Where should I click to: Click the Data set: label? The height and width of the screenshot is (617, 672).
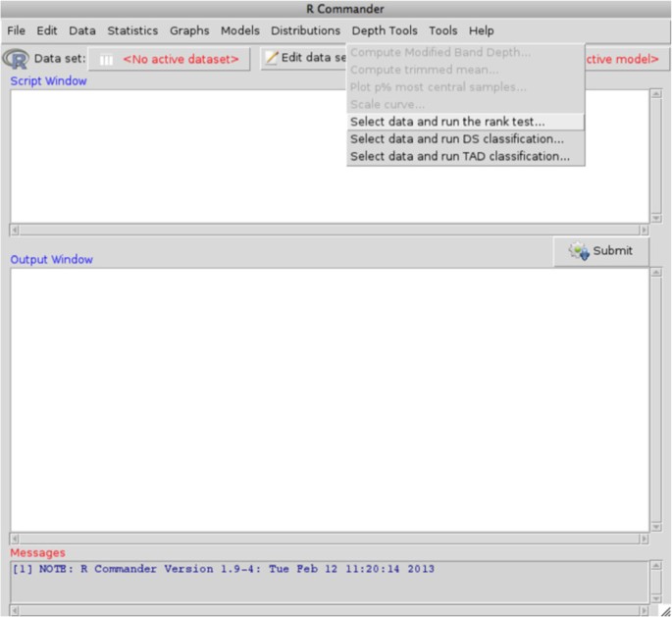point(60,58)
